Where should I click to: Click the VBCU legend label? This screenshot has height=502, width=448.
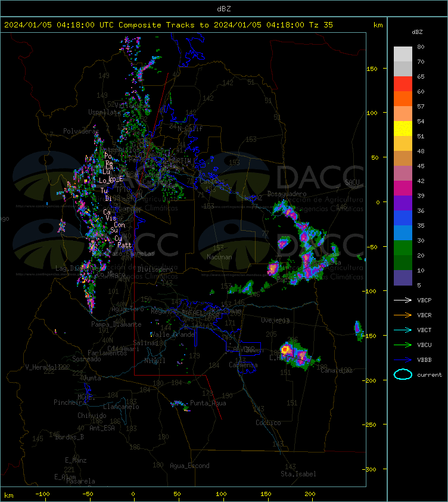424,345
